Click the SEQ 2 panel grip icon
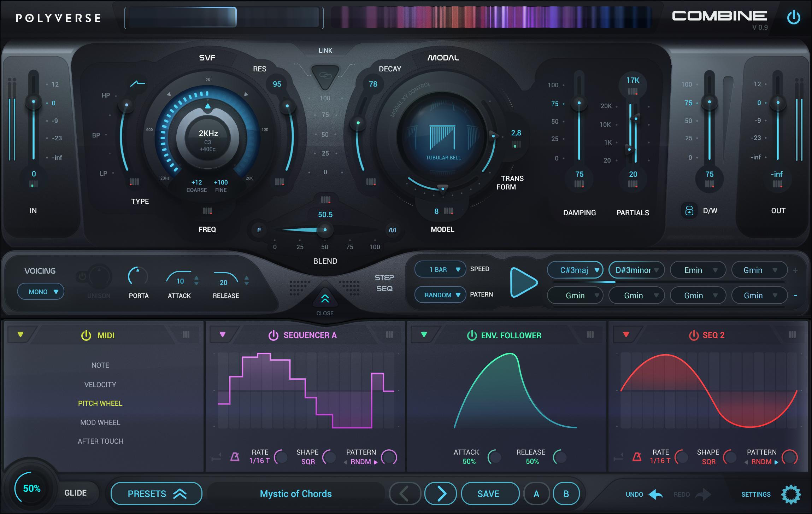Viewport: 812px width, 514px height. point(792,334)
